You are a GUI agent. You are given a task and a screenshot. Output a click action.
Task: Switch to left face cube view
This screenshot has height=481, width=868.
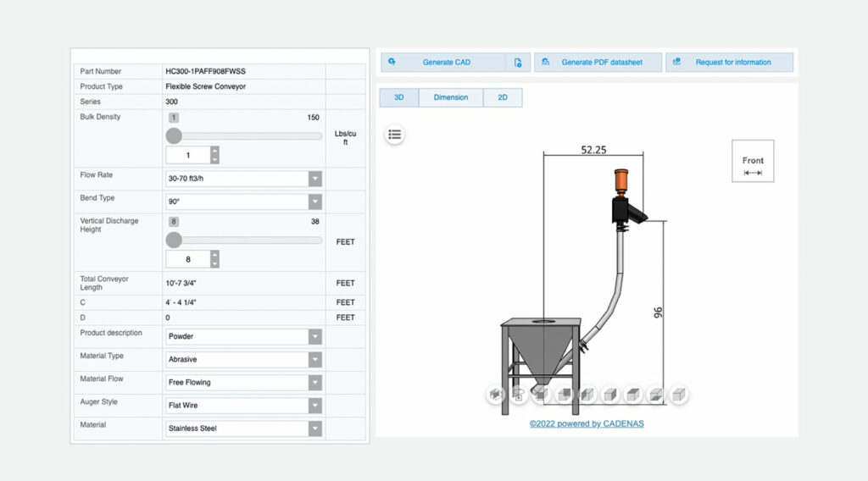(587, 395)
